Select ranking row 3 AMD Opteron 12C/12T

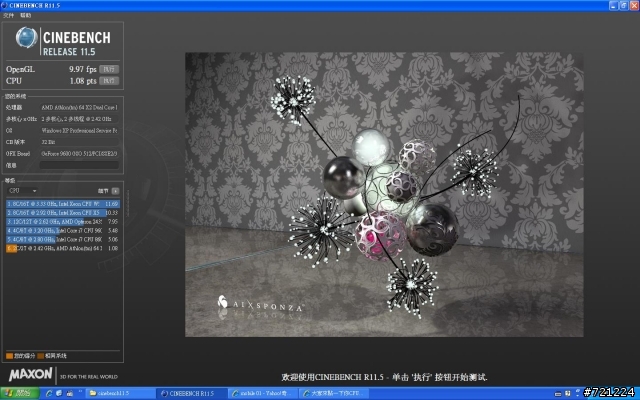[62, 222]
